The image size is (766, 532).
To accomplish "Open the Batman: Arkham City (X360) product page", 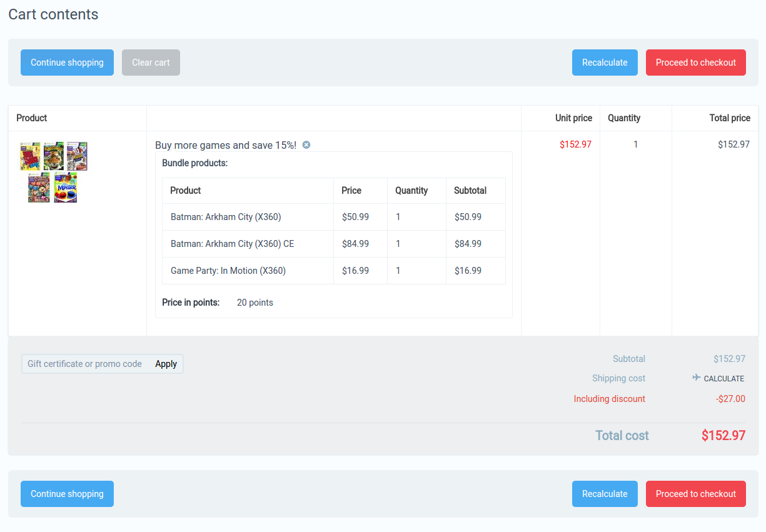I will [x=226, y=216].
